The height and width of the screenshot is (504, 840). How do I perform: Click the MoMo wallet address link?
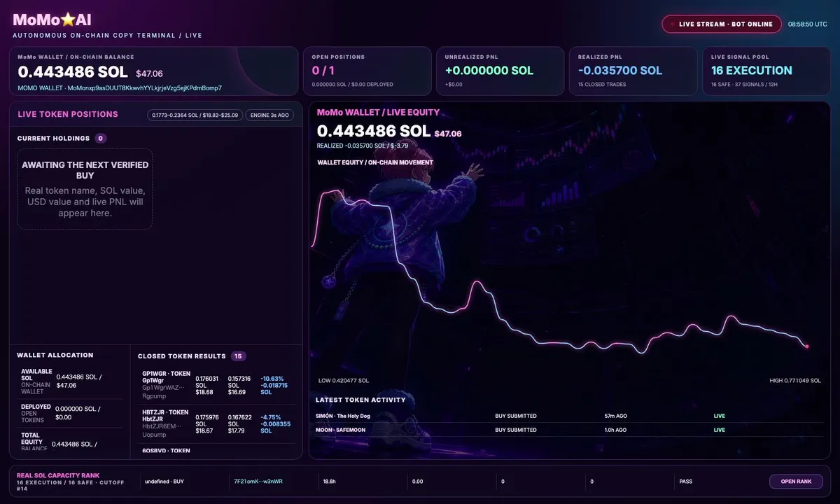point(120,87)
